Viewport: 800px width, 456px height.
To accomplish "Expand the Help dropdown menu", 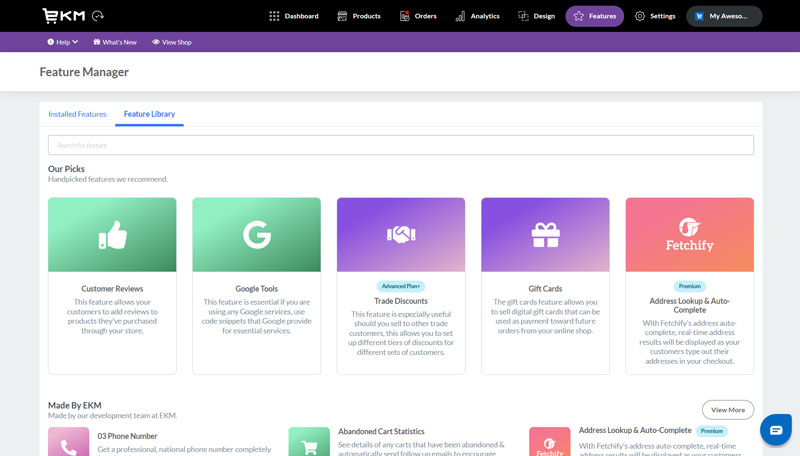I will tap(63, 42).
